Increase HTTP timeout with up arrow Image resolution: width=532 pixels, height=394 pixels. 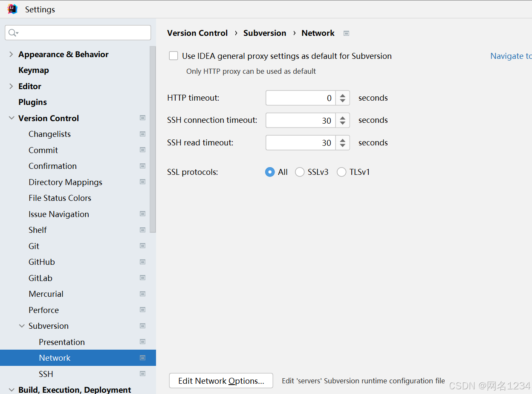click(x=343, y=95)
